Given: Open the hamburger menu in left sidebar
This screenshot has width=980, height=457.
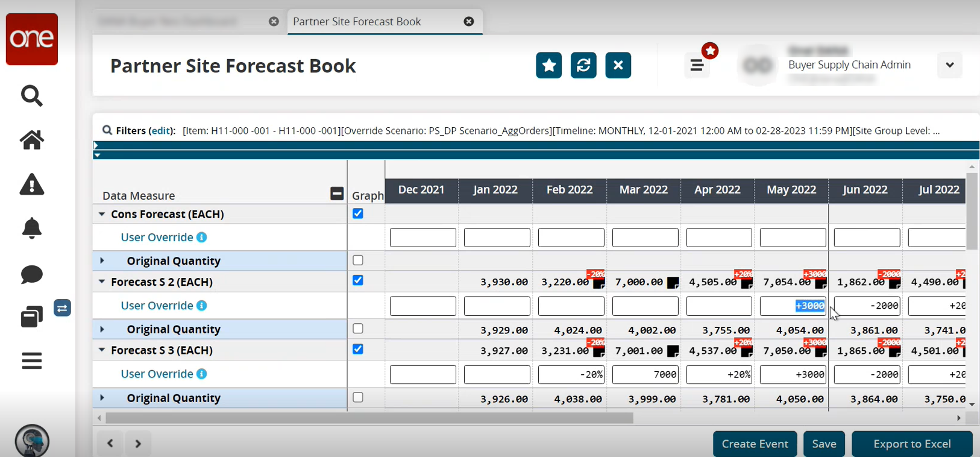Looking at the screenshot, I should (x=32, y=361).
